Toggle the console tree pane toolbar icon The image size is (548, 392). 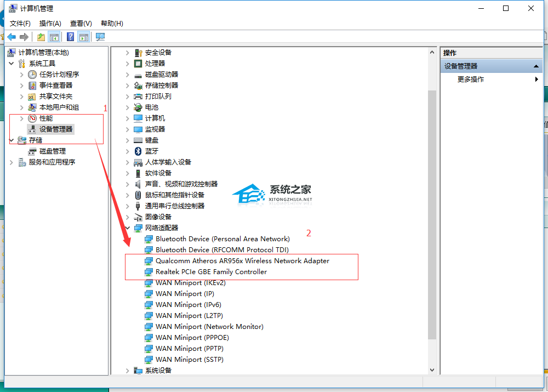click(54, 37)
